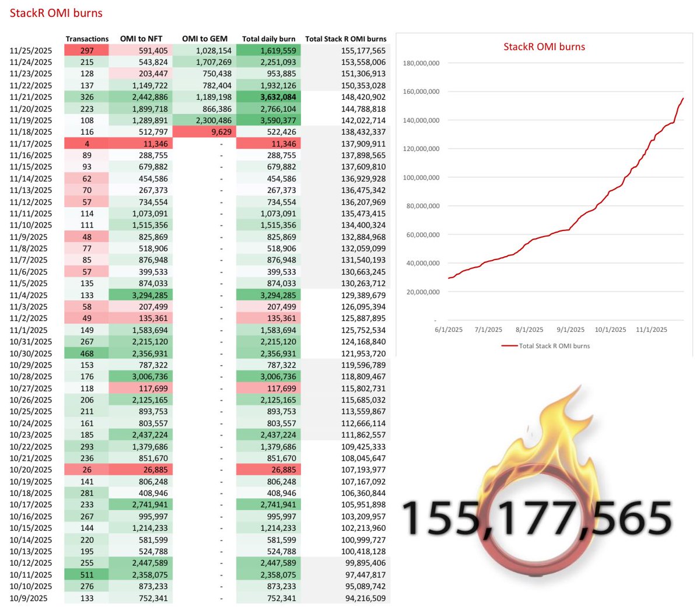Click the 100,000,000 y-axis label

click(421, 177)
